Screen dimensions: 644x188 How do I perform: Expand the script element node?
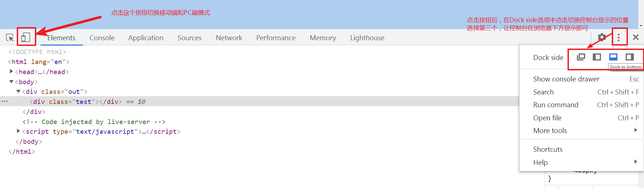(x=18, y=131)
